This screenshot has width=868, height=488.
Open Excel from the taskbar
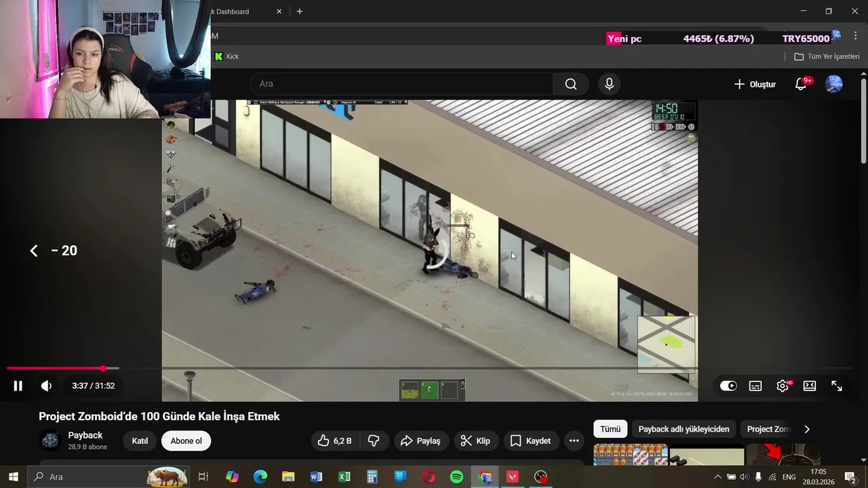(x=344, y=476)
